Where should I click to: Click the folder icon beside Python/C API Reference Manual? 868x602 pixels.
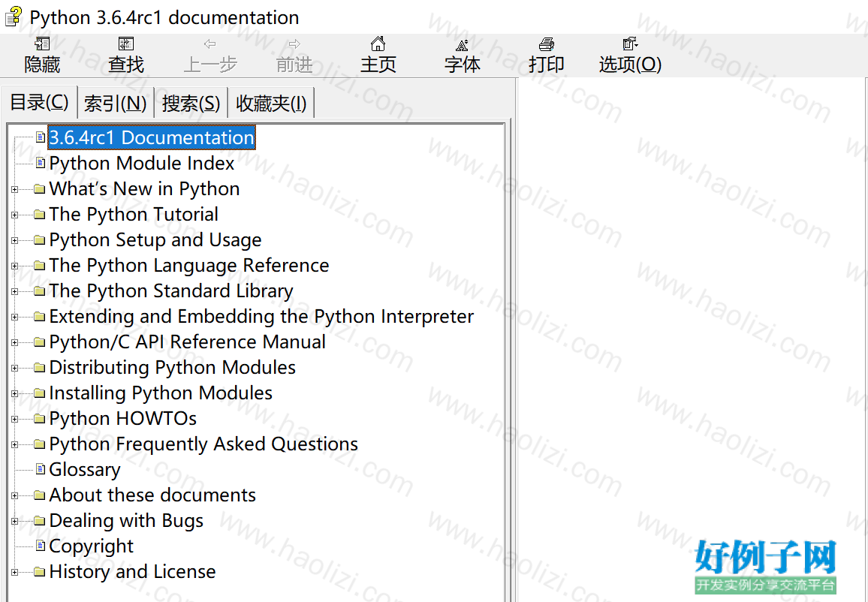(39, 342)
